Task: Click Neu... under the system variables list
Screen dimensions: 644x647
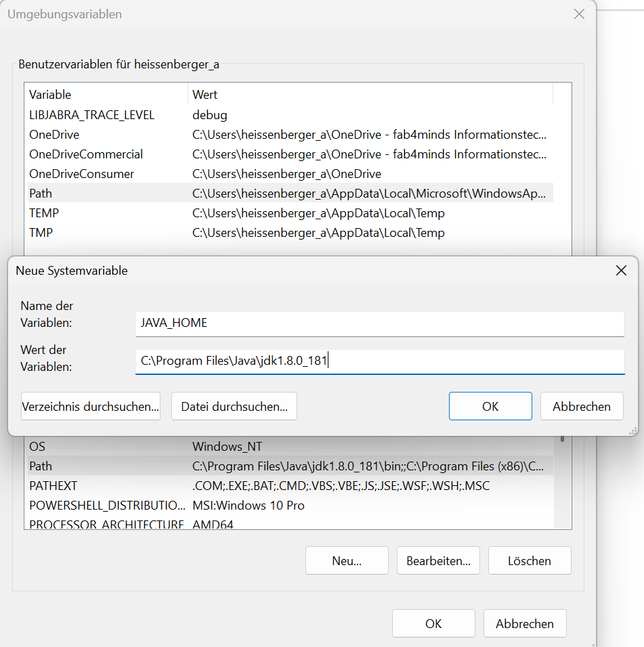Action: click(x=347, y=560)
